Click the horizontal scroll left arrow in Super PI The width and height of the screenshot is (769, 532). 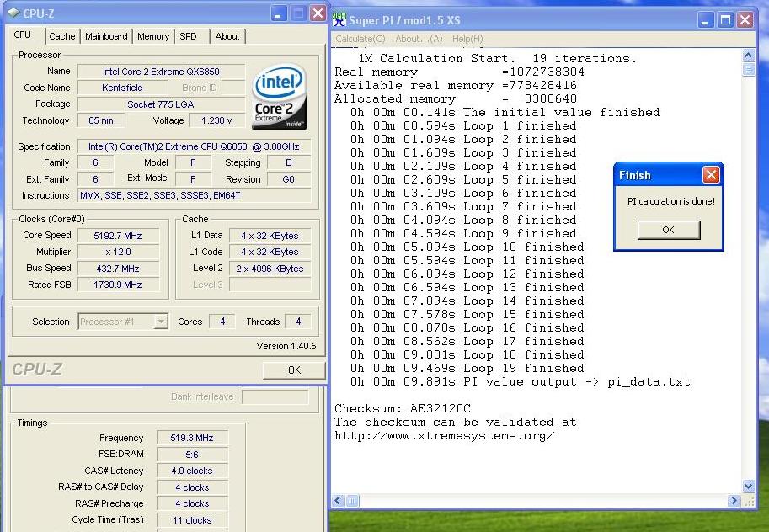(338, 501)
